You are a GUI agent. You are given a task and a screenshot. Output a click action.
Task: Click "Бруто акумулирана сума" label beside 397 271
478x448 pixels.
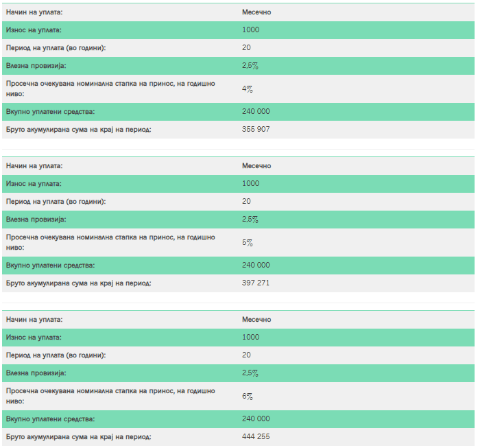click(x=78, y=283)
